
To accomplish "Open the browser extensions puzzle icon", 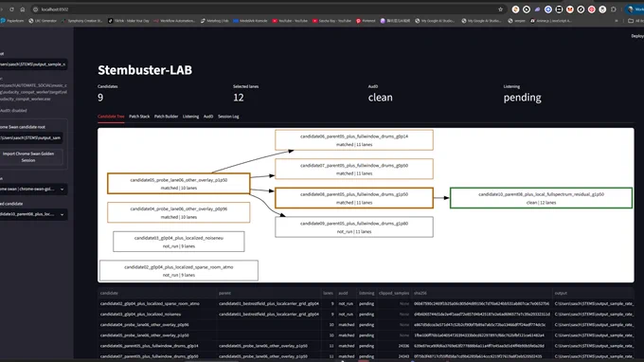I will 614,9.
